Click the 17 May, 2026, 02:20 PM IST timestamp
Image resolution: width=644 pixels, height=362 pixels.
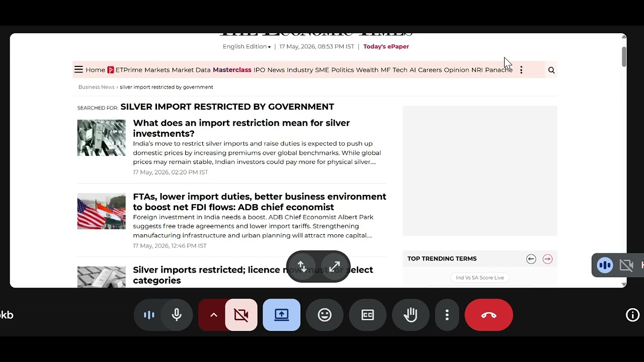(171, 172)
